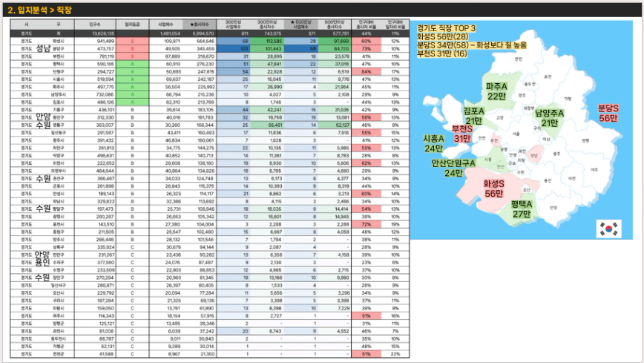Click the 평택A 27만 map label
Screen dimensions: 644x363
[x=521, y=209]
